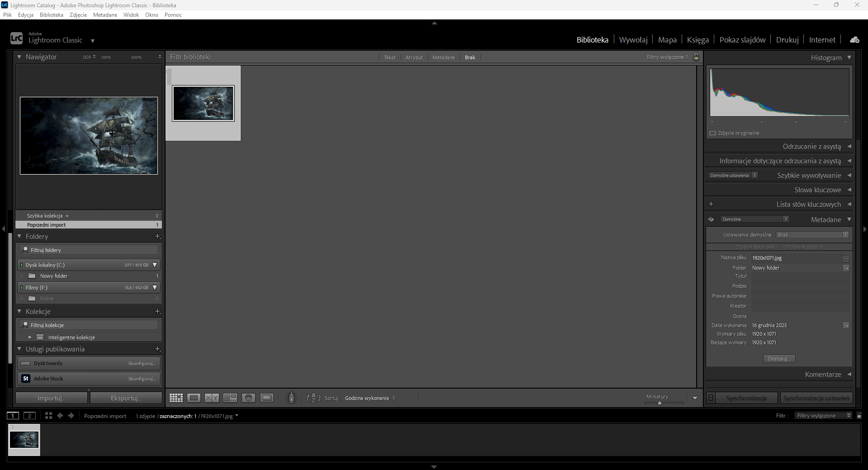Screen dimensions: 868x470
Task: Collapse the Kolekcje panel
Action: pyautogui.click(x=19, y=311)
